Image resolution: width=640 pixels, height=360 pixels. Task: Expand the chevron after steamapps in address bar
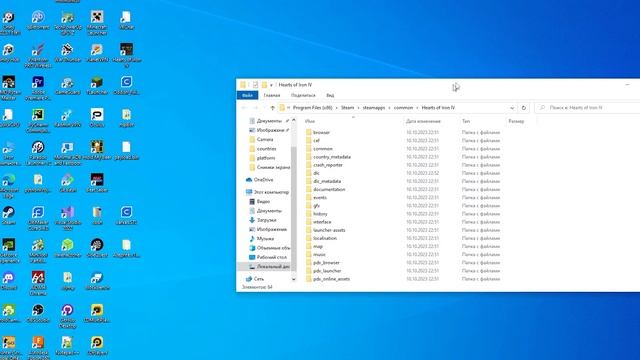(390, 108)
